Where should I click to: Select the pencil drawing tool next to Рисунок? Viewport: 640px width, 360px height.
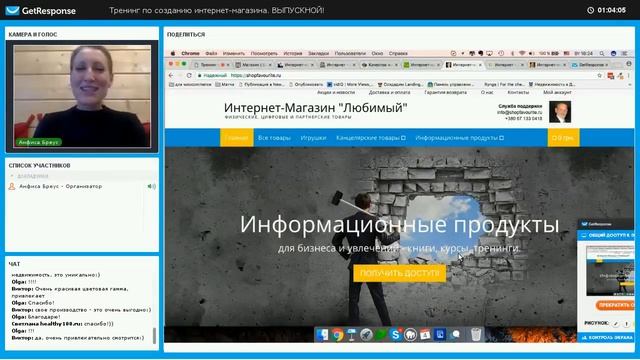pos(615,323)
